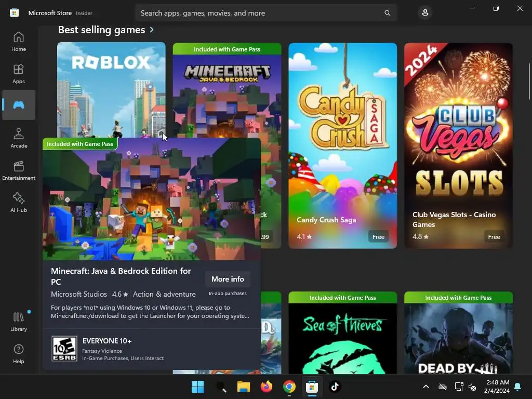Open Windows taskbar search
The width and height of the screenshot is (532, 399).
221,387
